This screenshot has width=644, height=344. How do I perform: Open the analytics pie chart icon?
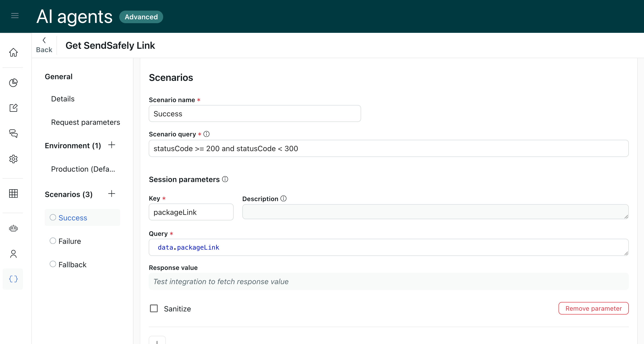(13, 83)
